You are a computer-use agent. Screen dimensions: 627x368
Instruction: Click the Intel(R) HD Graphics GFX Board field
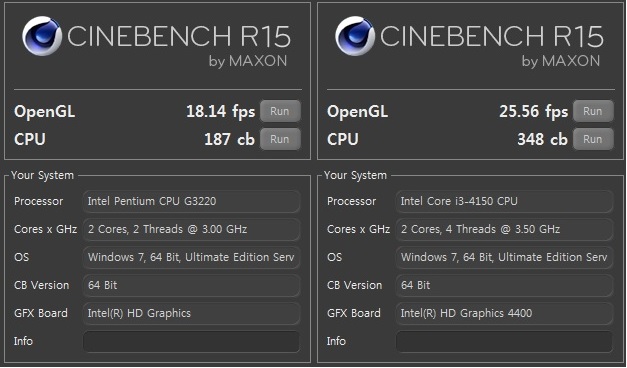(192, 313)
